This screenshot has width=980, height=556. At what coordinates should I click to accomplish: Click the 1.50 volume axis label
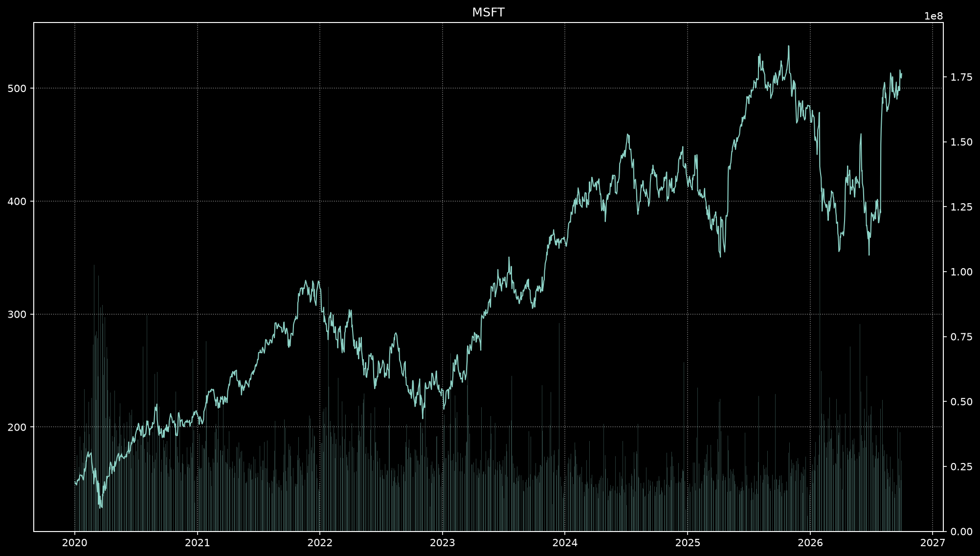[x=961, y=142]
